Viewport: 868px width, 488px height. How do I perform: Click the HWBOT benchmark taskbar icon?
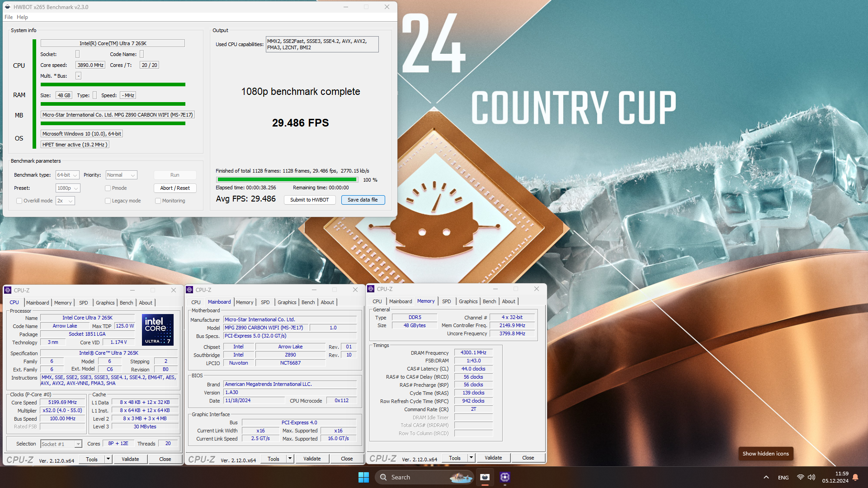485,477
